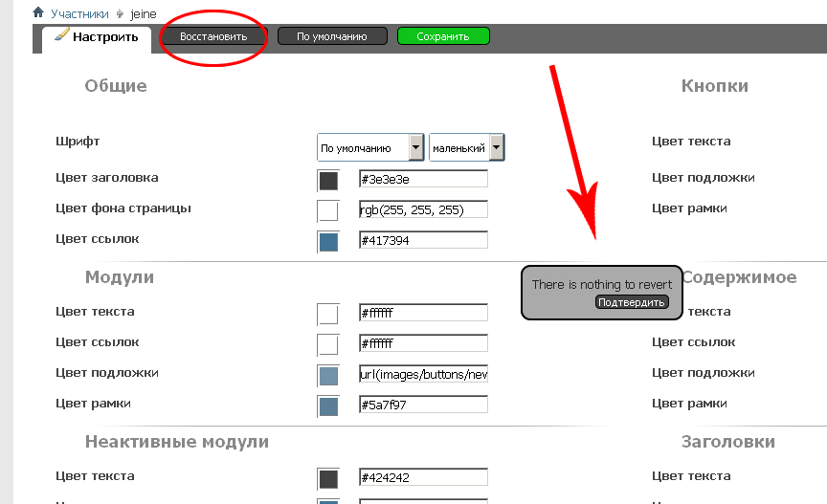Click the По умолчанию button
This screenshot has width=827, height=504.
click(x=332, y=36)
